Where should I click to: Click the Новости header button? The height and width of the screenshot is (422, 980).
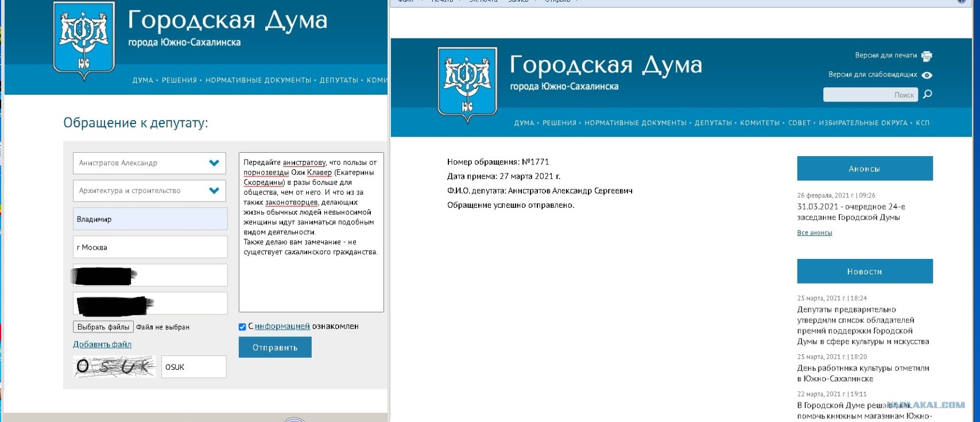coord(865,272)
